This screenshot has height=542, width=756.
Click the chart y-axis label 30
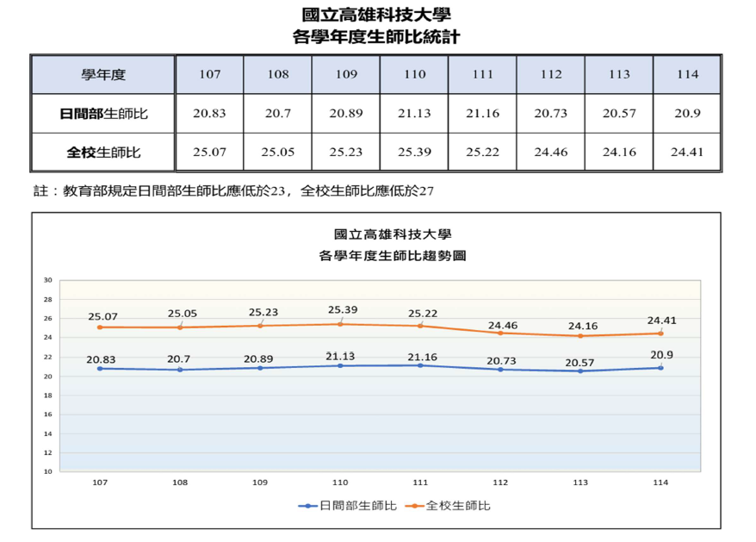tap(47, 280)
